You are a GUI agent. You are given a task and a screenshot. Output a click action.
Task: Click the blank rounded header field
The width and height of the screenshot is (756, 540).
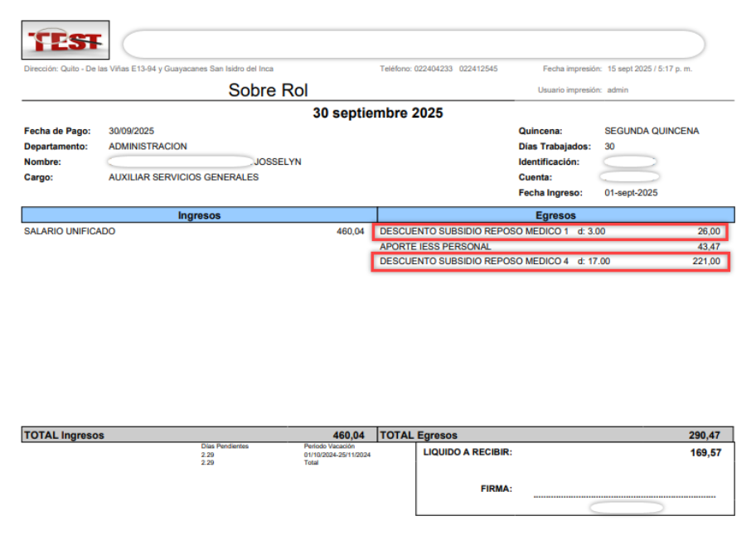pos(414,45)
